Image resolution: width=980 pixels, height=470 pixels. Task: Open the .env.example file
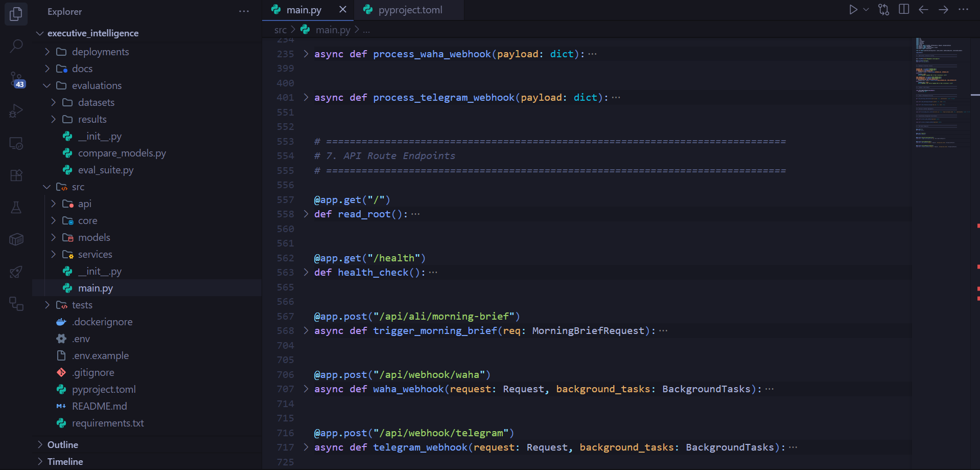coord(100,355)
